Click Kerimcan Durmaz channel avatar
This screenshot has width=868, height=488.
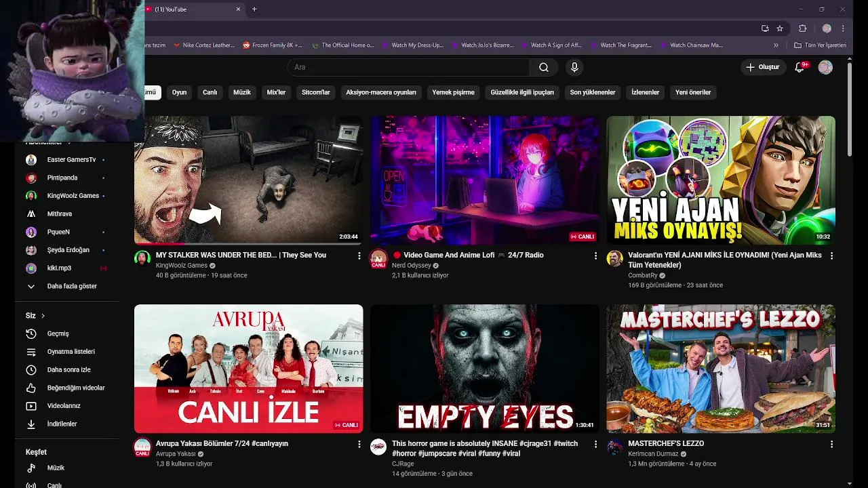[614, 447]
